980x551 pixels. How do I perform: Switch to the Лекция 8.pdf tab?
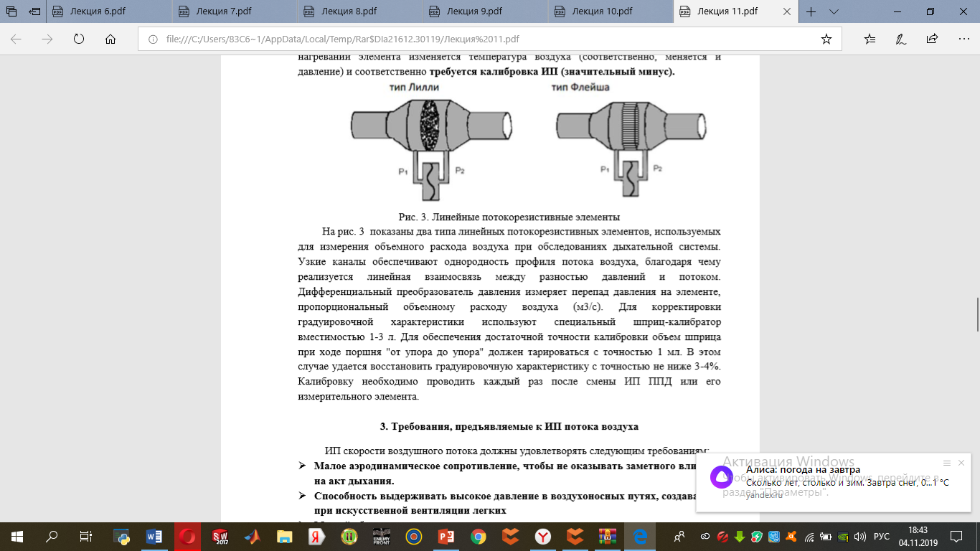tap(360, 11)
